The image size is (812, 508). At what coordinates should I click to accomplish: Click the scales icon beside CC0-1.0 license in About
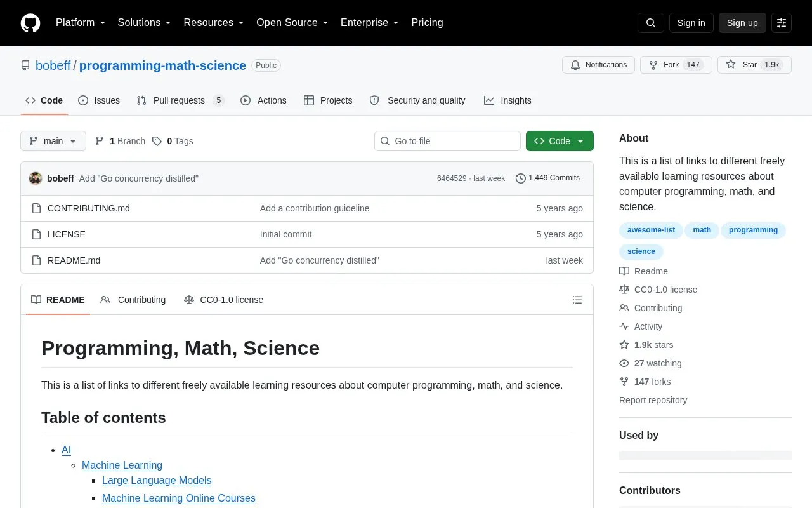[624, 290]
